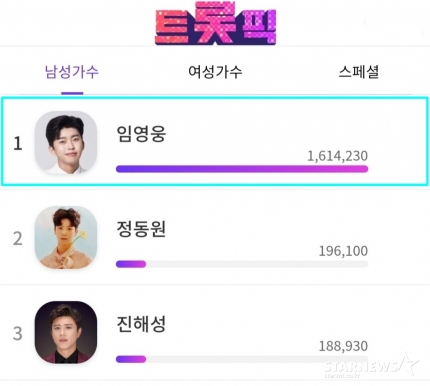Click the STARNEWS watermark logo
The width and height of the screenshot is (430, 386).
click(372, 366)
